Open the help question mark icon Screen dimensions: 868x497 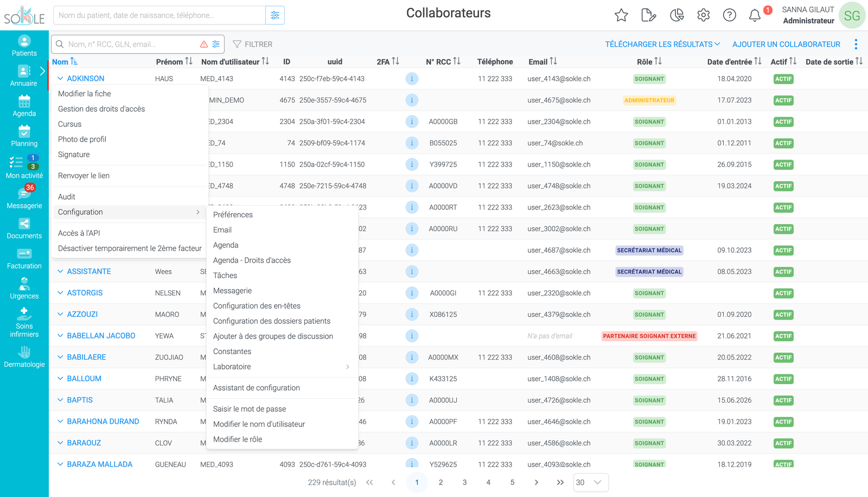[x=730, y=15]
